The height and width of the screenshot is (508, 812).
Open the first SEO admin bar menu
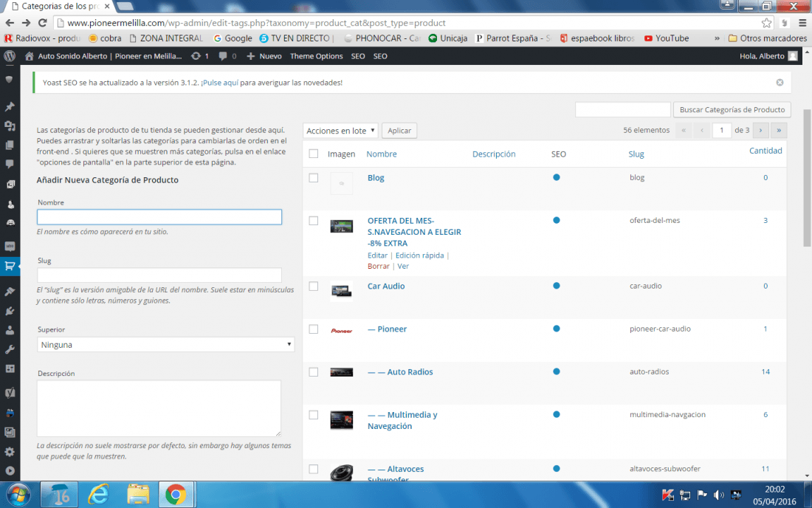pos(358,56)
